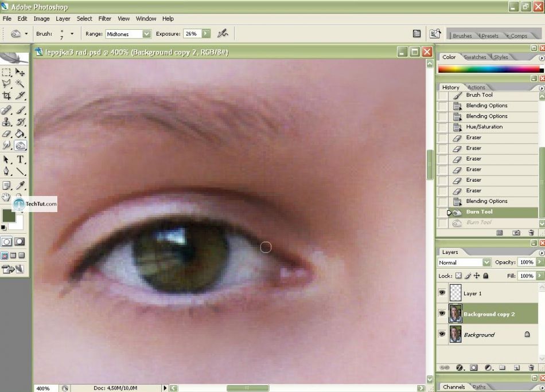
Task: Switch to the Actions tab
Action: (x=476, y=88)
